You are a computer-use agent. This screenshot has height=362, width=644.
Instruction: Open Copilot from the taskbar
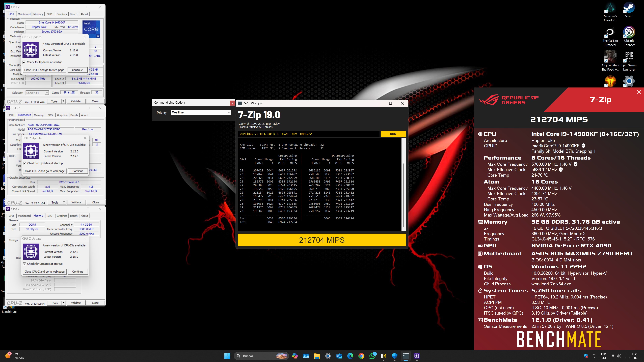pyautogui.click(x=295, y=356)
